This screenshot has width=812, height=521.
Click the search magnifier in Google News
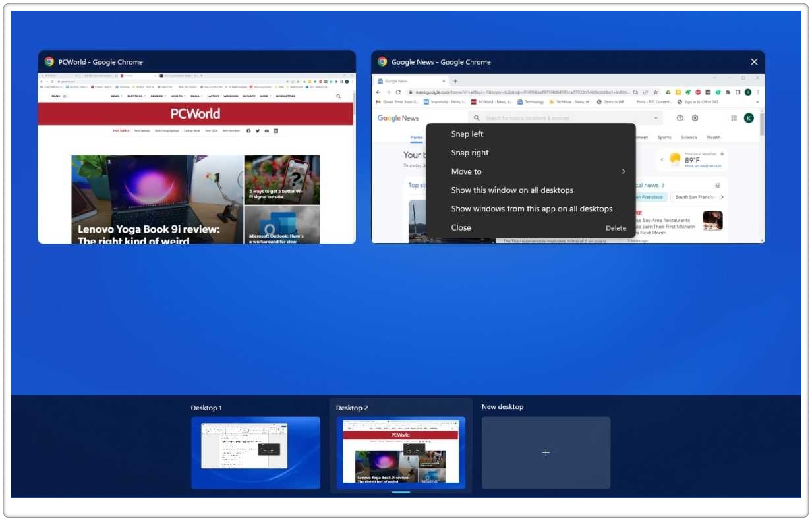coord(477,118)
